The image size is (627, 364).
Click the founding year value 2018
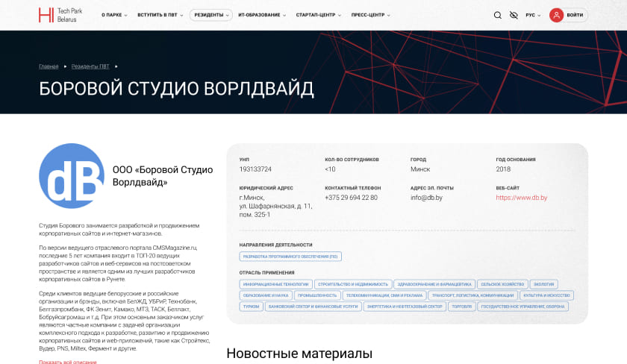click(x=503, y=169)
